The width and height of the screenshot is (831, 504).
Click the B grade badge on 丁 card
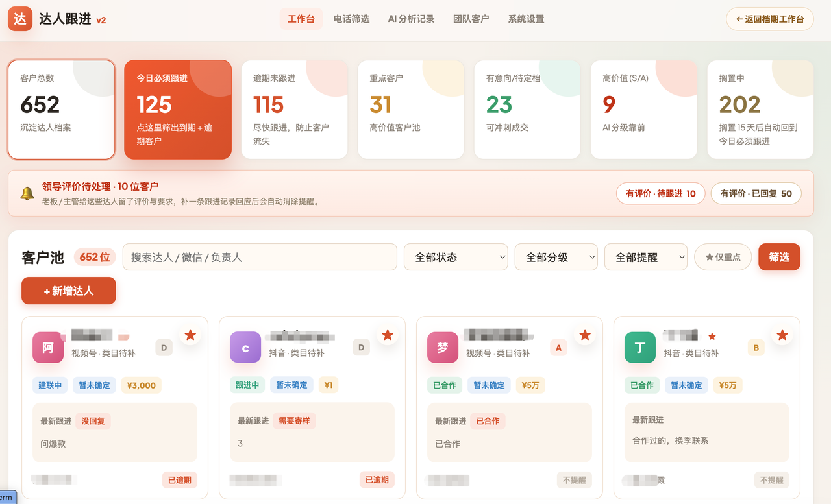[x=756, y=348]
